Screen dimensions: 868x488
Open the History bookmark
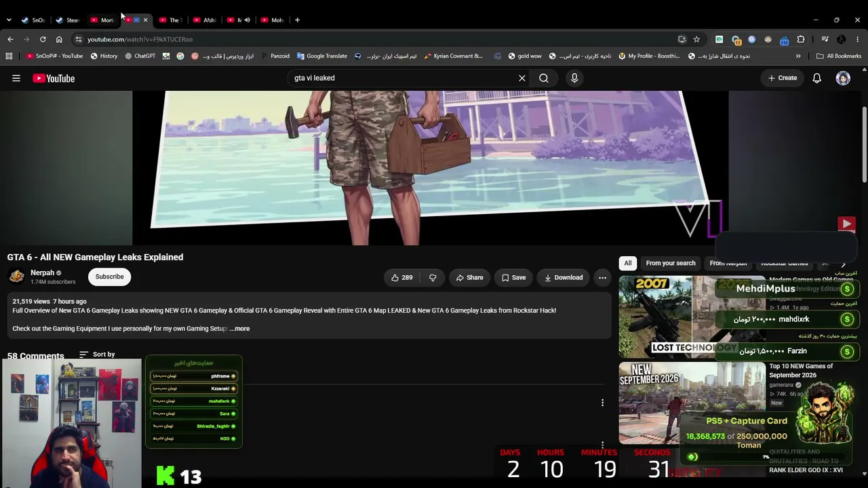(104, 56)
